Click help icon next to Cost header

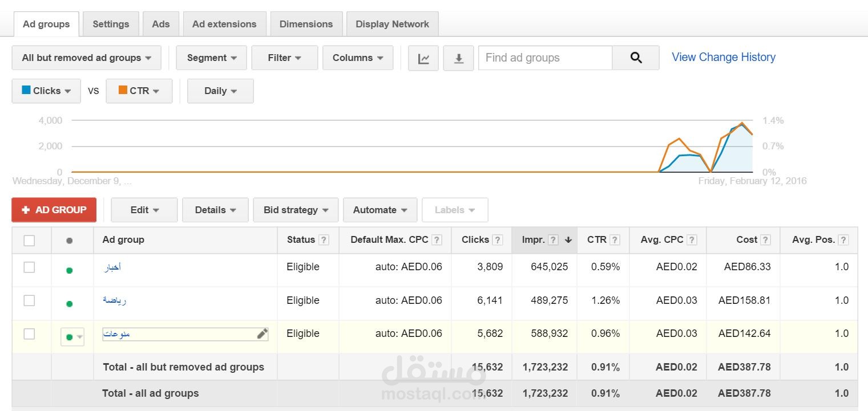(x=765, y=240)
